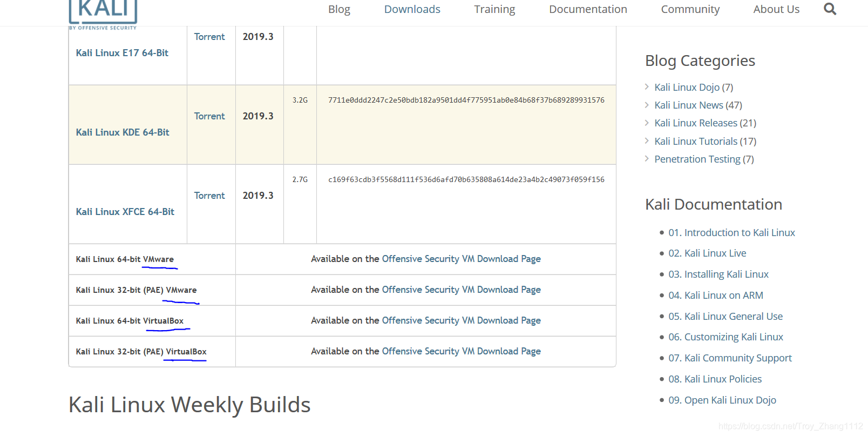Click Torrent link for KDE 64-Bit
The height and width of the screenshot is (436, 868).
(x=209, y=116)
